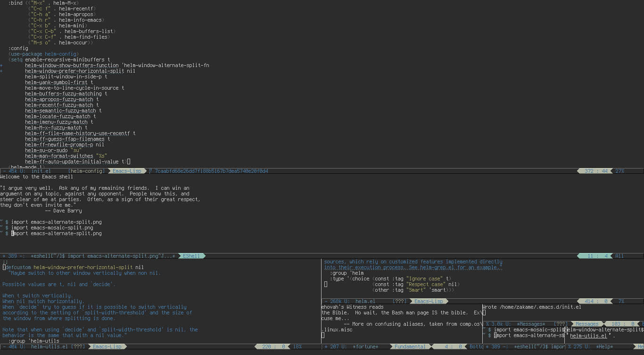This screenshot has width=644, height=355.
Task: Click the *Messages* buffer name in mode line
Action: tap(530, 324)
